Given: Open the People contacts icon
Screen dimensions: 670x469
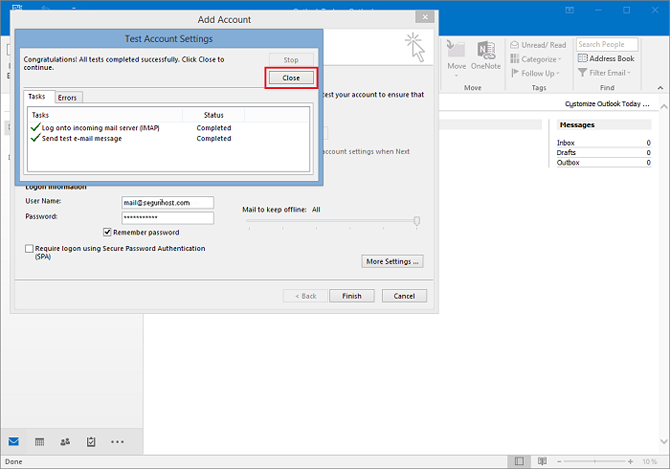Looking at the screenshot, I should click(x=65, y=441).
